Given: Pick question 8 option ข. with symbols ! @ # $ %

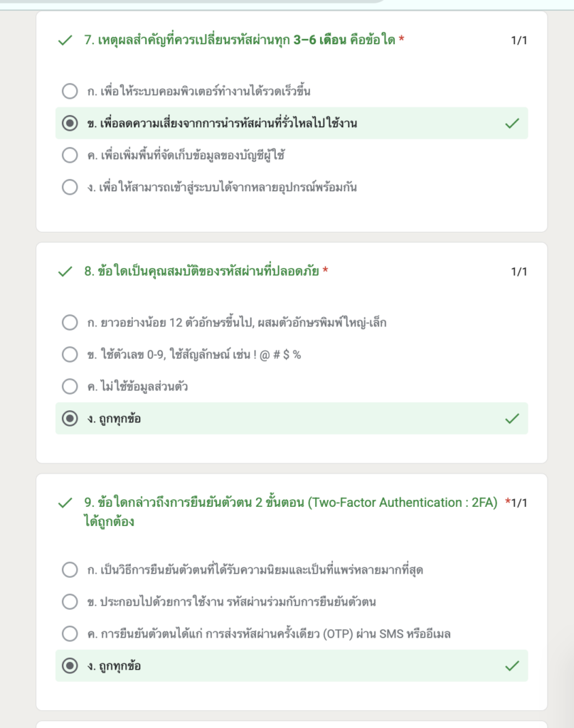Looking at the screenshot, I should 70,354.
